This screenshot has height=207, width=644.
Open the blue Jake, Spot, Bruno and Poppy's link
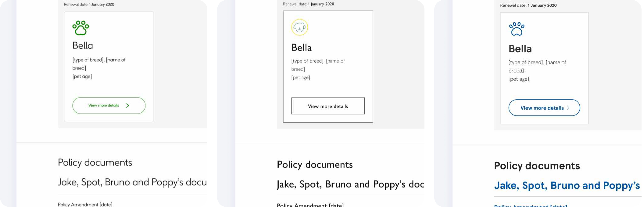click(567, 185)
